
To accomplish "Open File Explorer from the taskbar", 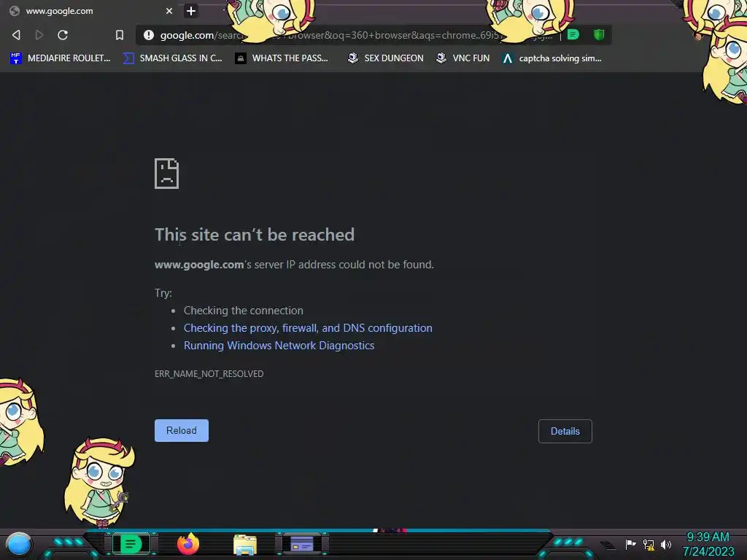I will point(245,545).
